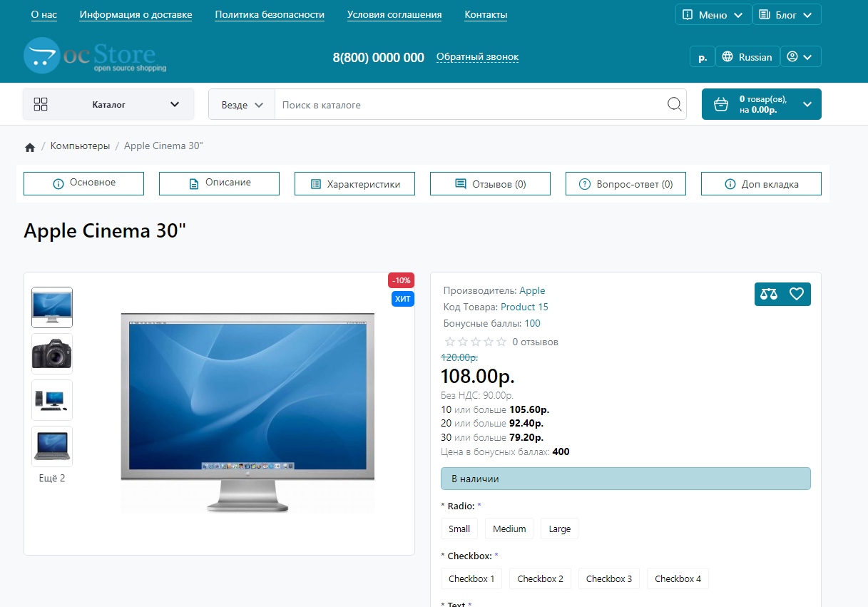Viewport: 868px width, 607px height.
Task: Open the Информация о доставке link
Action: tap(136, 15)
